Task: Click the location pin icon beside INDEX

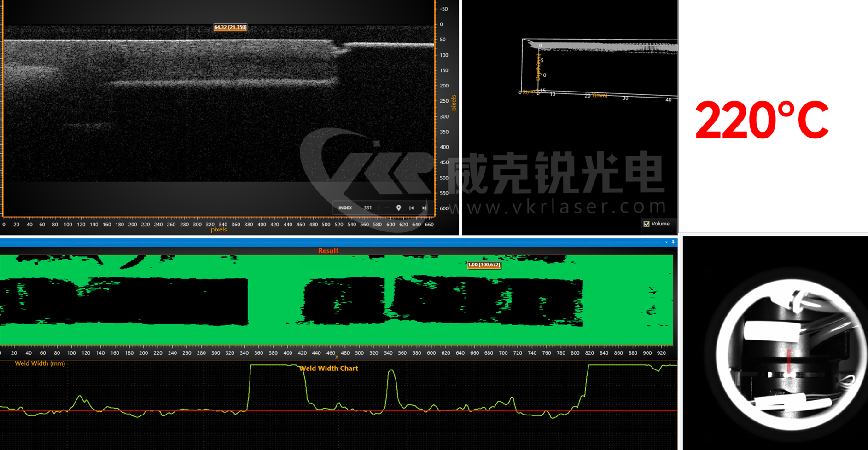Action: tap(399, 208)
